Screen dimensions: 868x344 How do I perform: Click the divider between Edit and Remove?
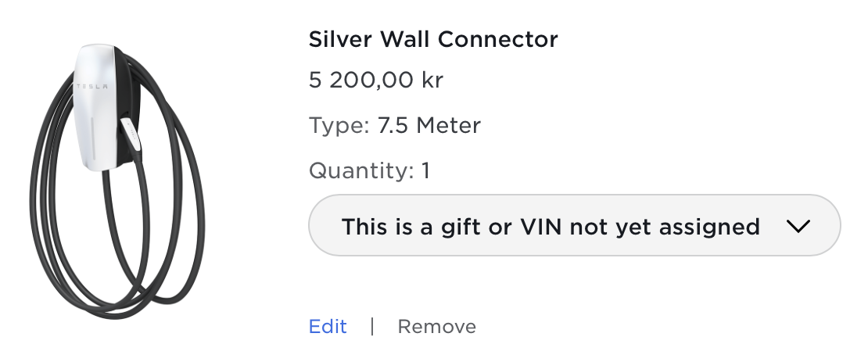(x=372, y=326)
